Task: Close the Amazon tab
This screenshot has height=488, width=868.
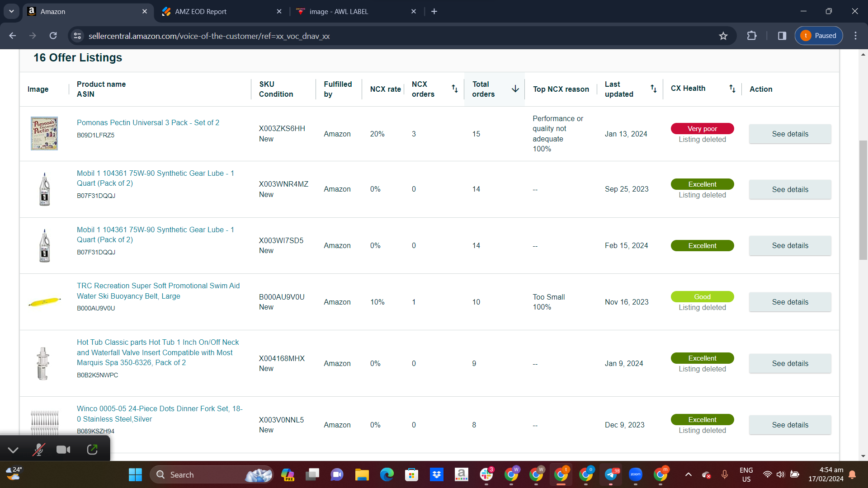Action: (x=144, y=11)
